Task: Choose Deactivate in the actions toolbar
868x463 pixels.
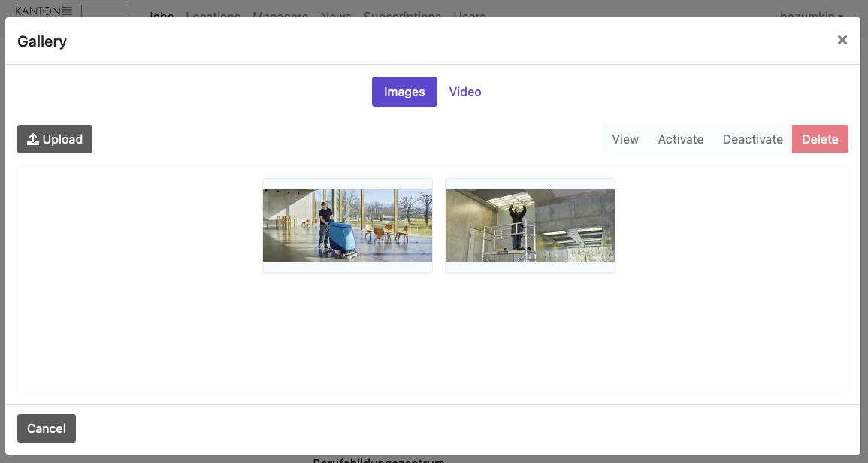Action: 752,139
